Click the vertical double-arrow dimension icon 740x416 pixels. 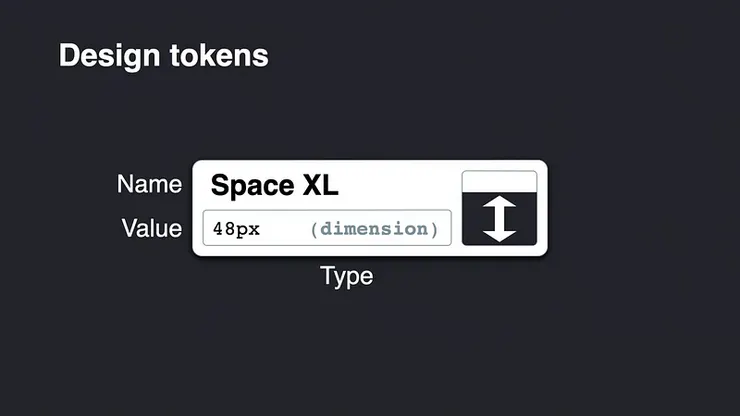click(499, 218)
